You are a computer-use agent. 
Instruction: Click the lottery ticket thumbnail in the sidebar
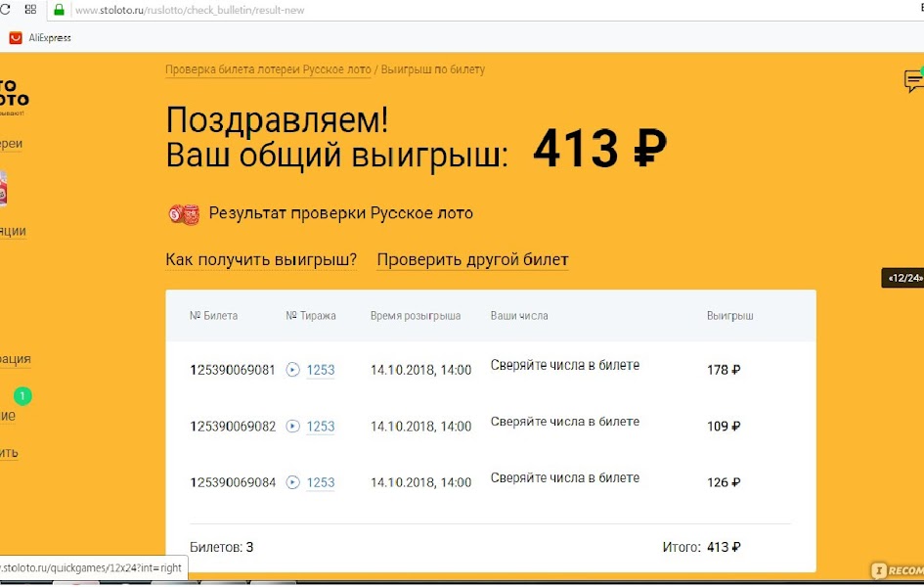click(3, 189)
